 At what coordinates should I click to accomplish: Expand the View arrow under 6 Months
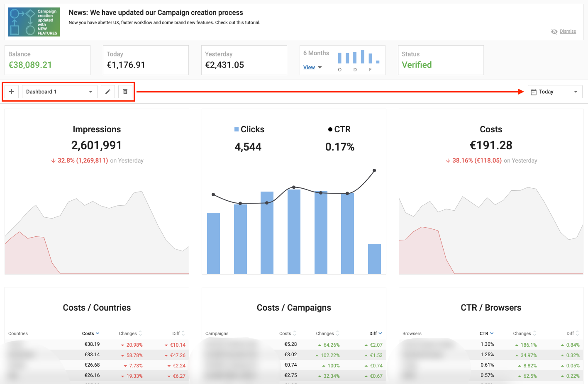(320, 68)
